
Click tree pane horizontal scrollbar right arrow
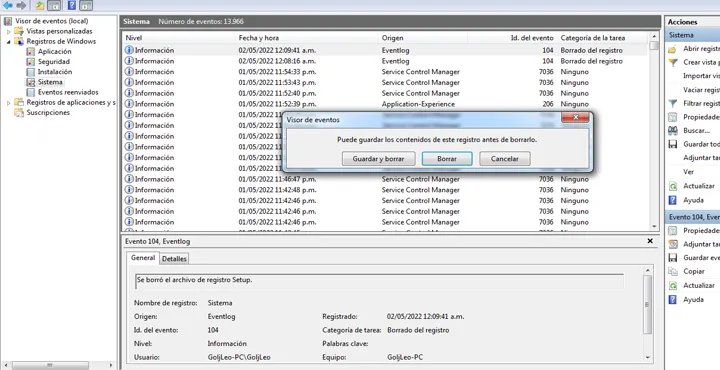[x=111, y=365]
